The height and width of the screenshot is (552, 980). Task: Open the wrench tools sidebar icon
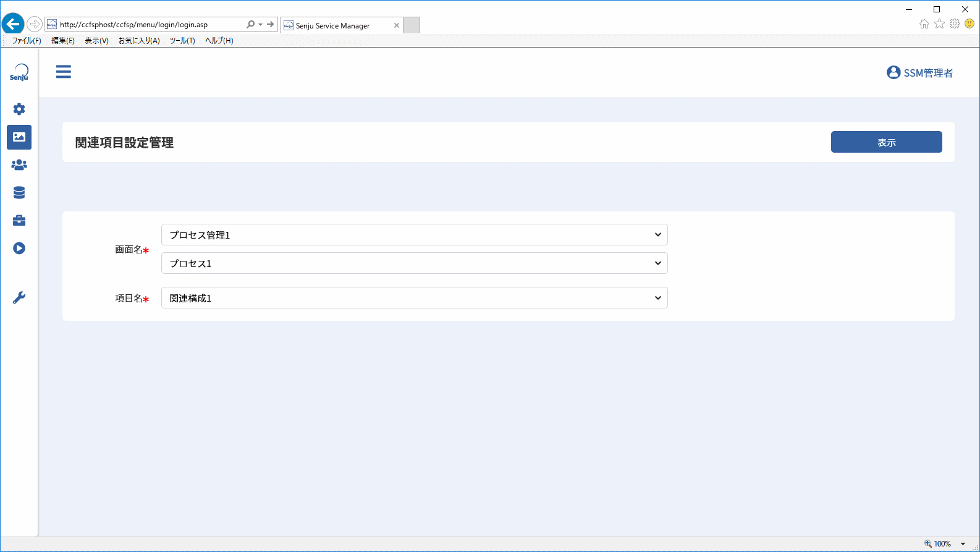click(19, 298)
